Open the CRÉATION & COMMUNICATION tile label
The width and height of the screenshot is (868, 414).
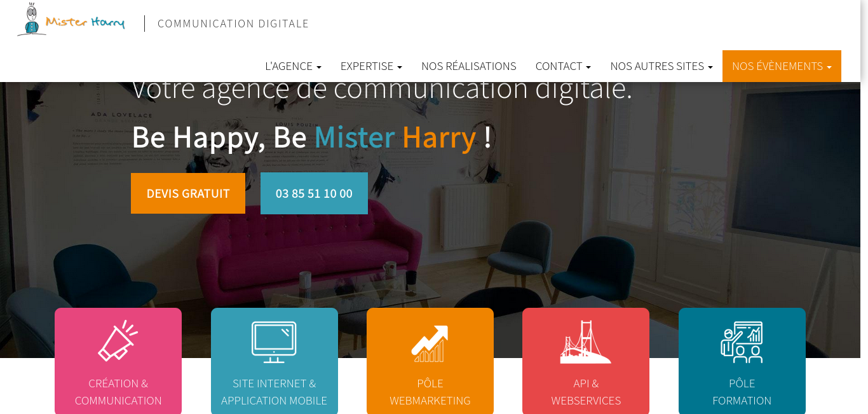coord(118,392)
